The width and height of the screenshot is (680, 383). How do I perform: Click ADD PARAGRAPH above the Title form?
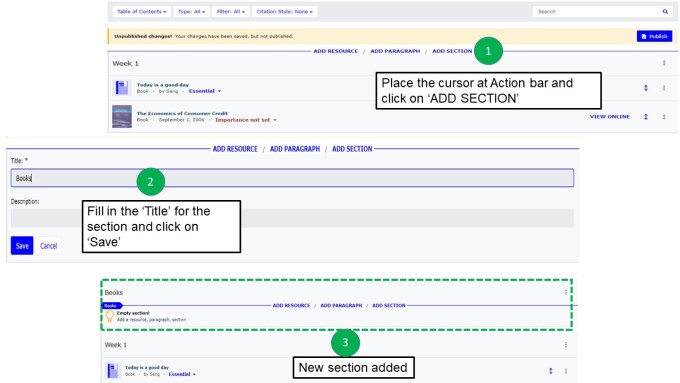[294, 149]
